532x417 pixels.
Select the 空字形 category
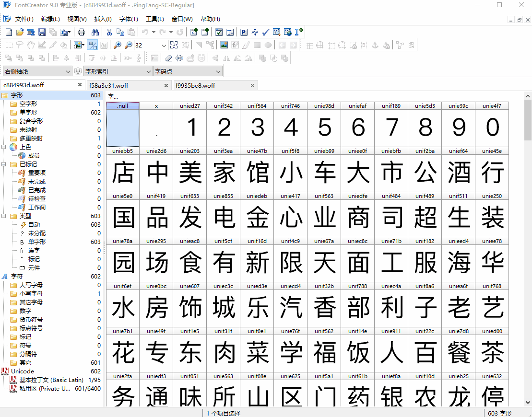tap(28, 104)
